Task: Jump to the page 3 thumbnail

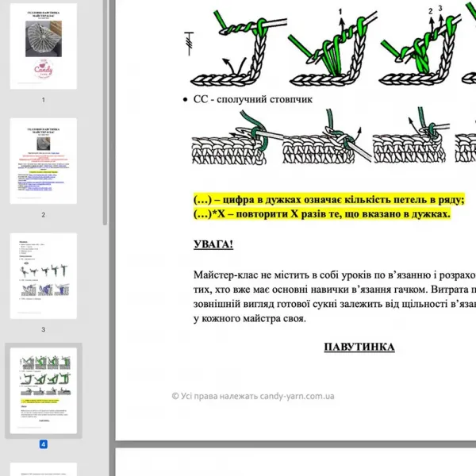Action: click(x=44, y=275)
